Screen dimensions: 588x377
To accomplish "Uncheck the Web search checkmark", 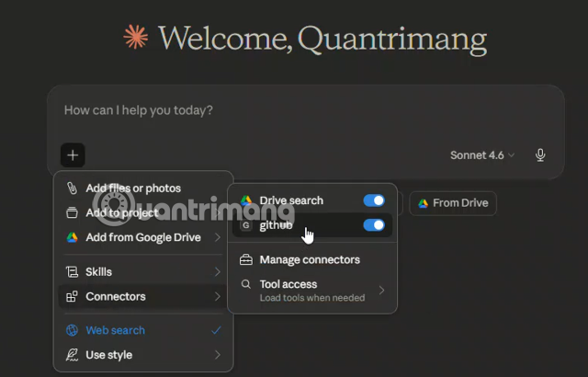I will [x=216, y=331].
